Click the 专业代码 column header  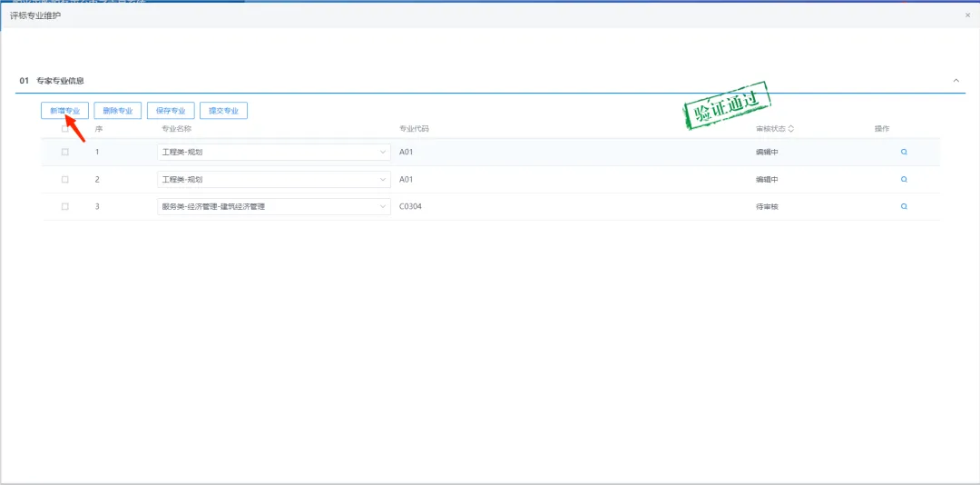[414, 129]
